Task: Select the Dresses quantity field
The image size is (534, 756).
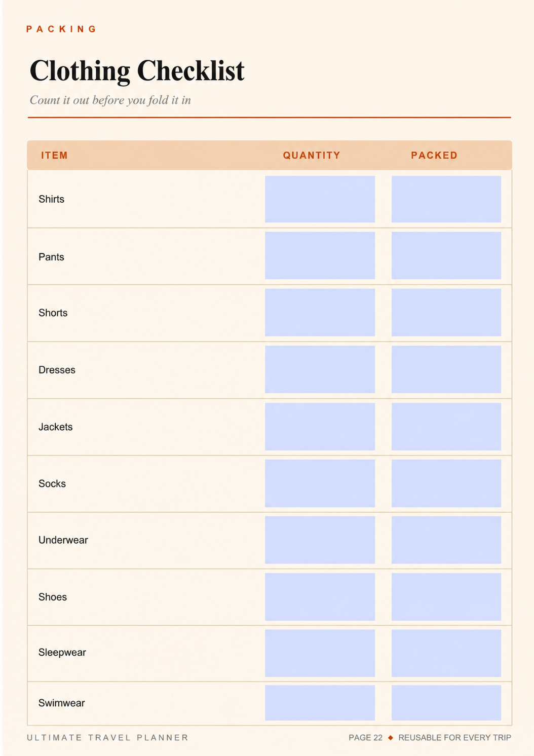Action: coord(320,369)
